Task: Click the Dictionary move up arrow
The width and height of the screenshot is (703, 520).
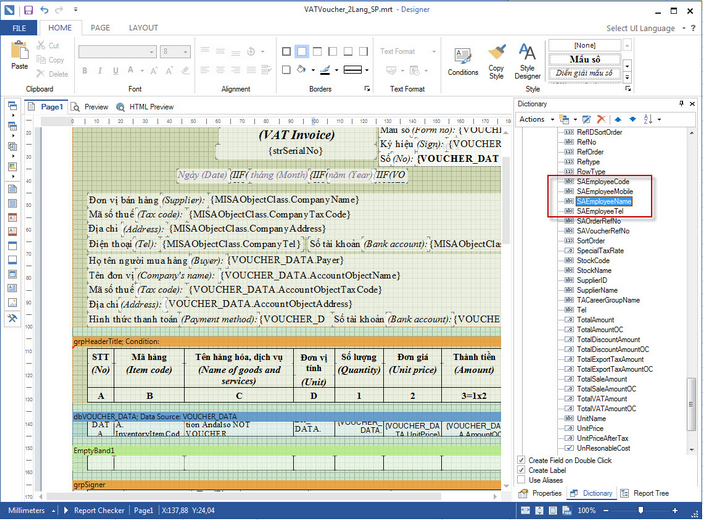Action: click(618, 119)
